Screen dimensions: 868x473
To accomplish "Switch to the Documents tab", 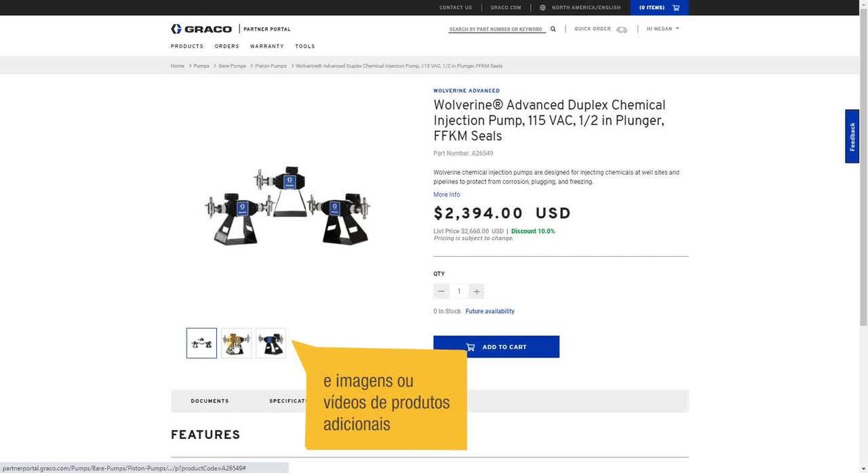I will click(210, 401).
